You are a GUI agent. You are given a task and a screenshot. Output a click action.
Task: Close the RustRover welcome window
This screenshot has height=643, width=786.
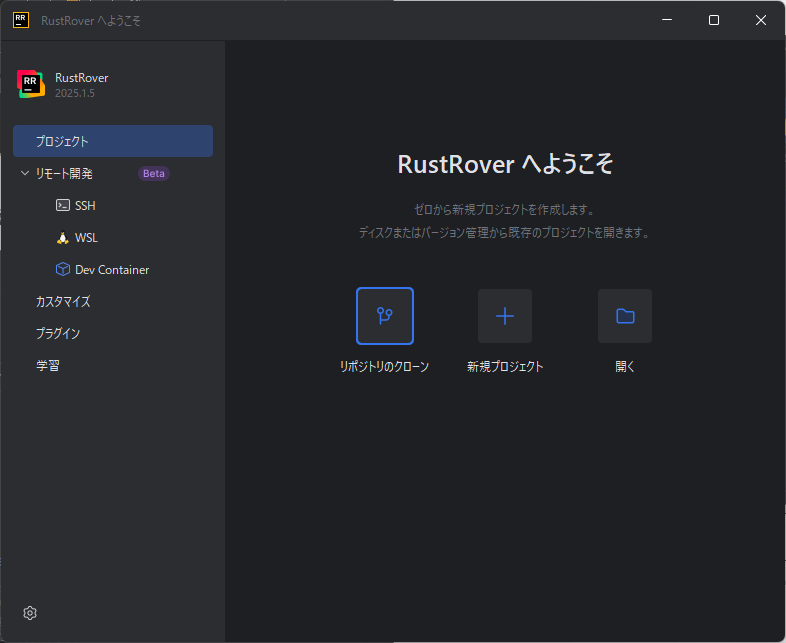[761, 20]
